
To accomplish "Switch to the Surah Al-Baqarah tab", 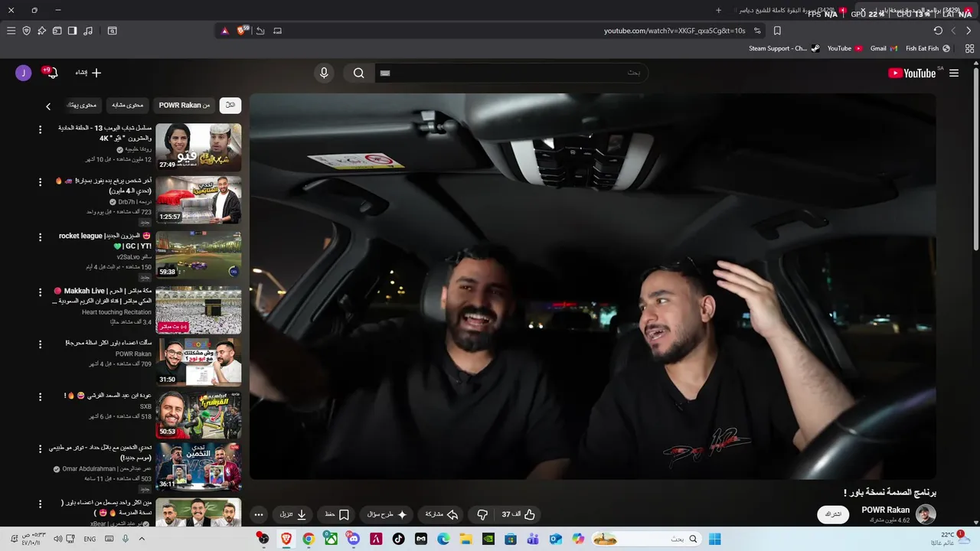I will coord(789,11).
